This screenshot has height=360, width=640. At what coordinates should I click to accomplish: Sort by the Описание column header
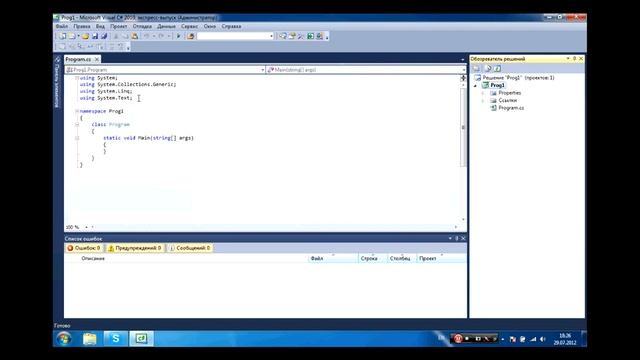click(93, 258)
